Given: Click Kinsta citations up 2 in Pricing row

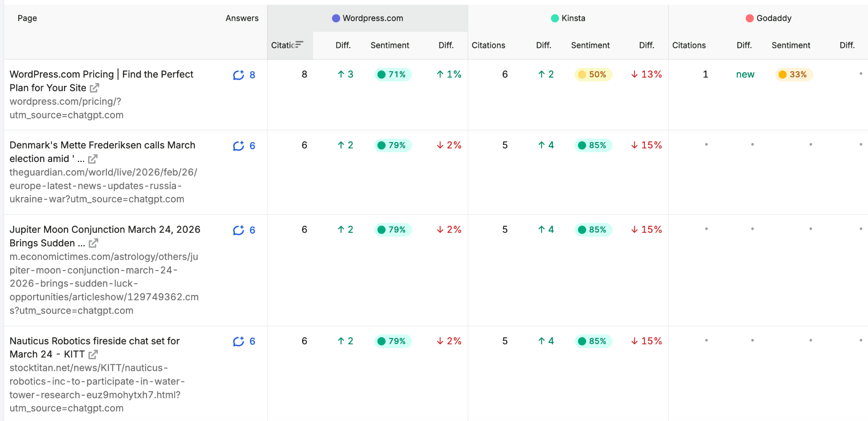Looking at the screenshot, I should coord(546,75).
